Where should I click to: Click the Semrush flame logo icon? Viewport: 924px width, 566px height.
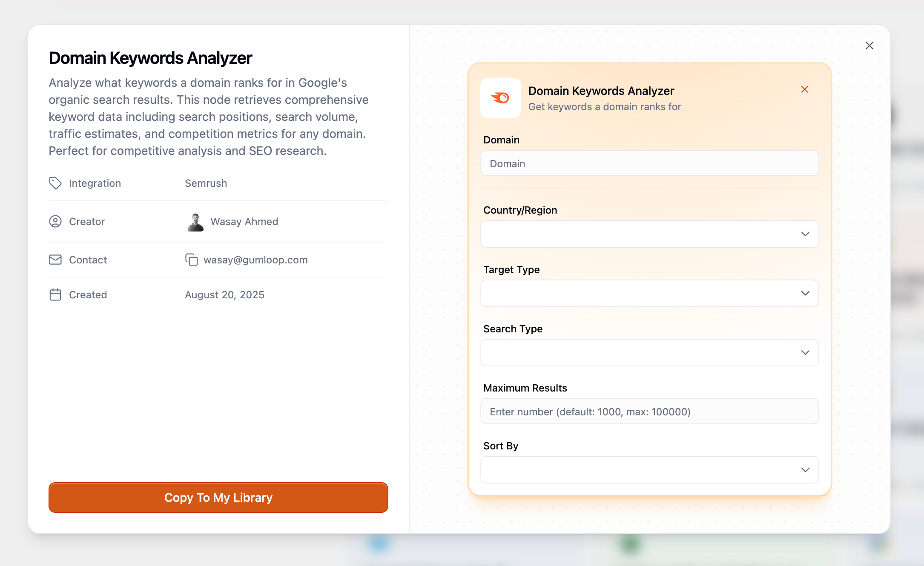tap(500, 98)
